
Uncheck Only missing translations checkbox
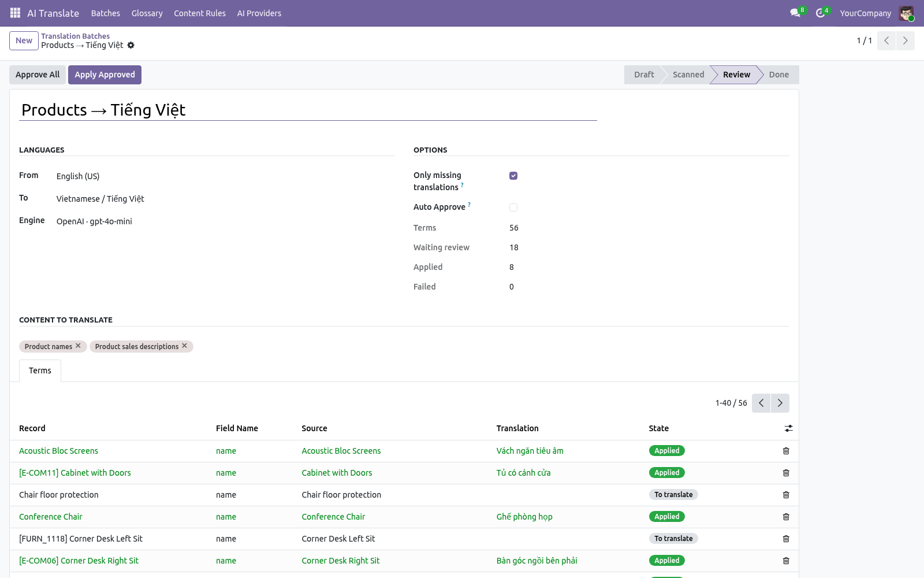click(x=513, y=176)
